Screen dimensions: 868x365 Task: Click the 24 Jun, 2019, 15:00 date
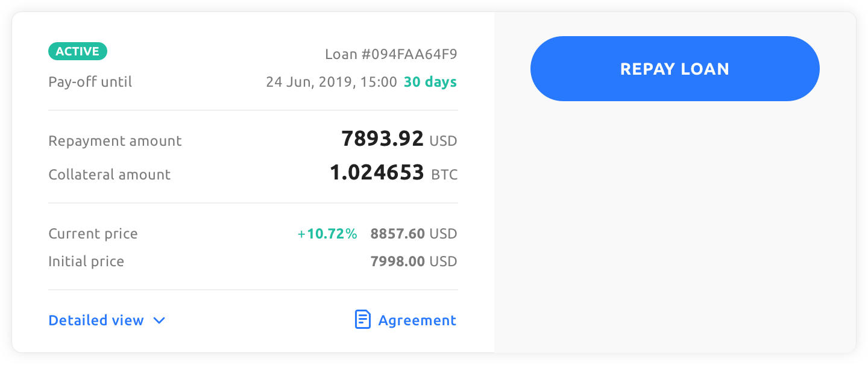pos(332,82)
